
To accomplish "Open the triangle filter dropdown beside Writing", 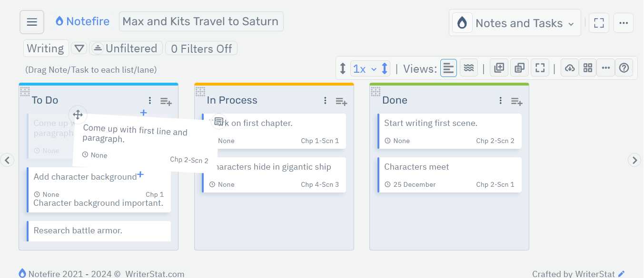I will coord(79,48).
